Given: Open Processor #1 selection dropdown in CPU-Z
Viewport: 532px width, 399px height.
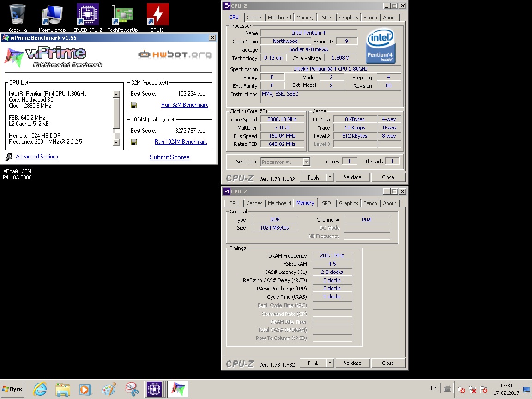Looking at the screenshot, I should tap(306, 162).
